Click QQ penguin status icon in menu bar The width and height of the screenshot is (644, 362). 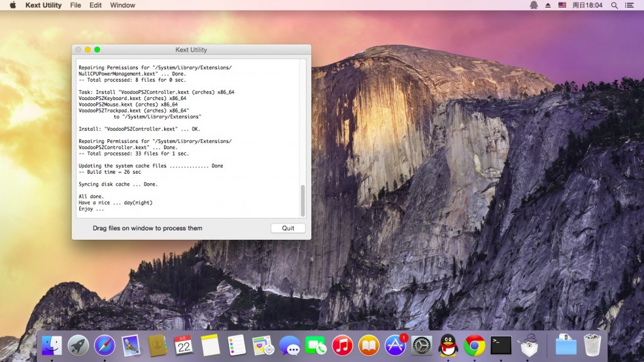(x=533, y=5)
